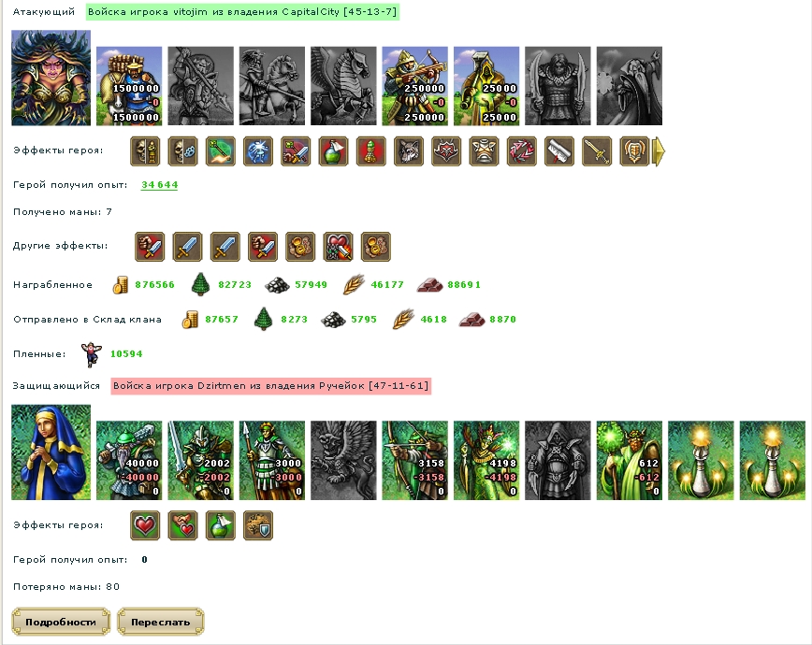Click the wolf head hero effect icon
Image resolution: width=812 pixels, height=645 pixels.
coord(409,151)
